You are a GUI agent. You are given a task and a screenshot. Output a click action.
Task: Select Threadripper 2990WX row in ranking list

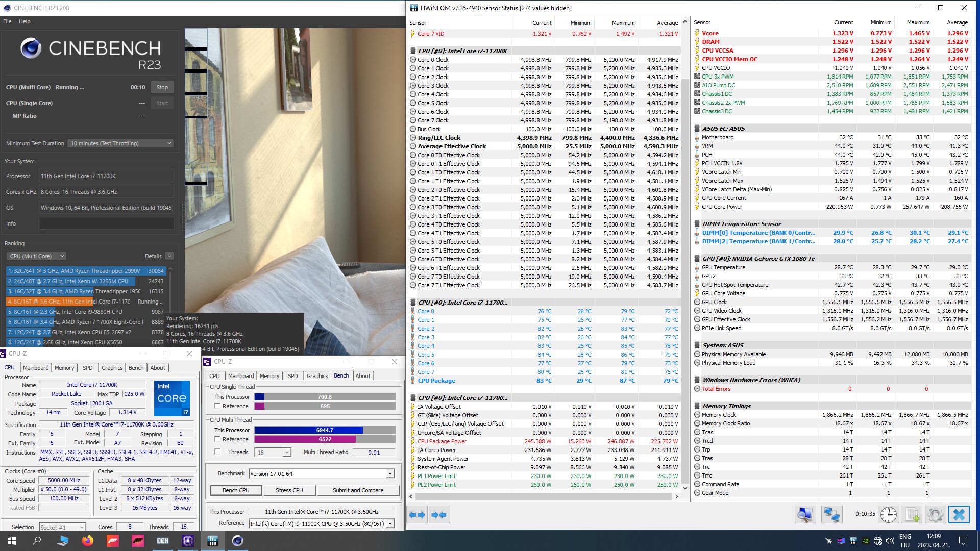(x=86, y=271)
